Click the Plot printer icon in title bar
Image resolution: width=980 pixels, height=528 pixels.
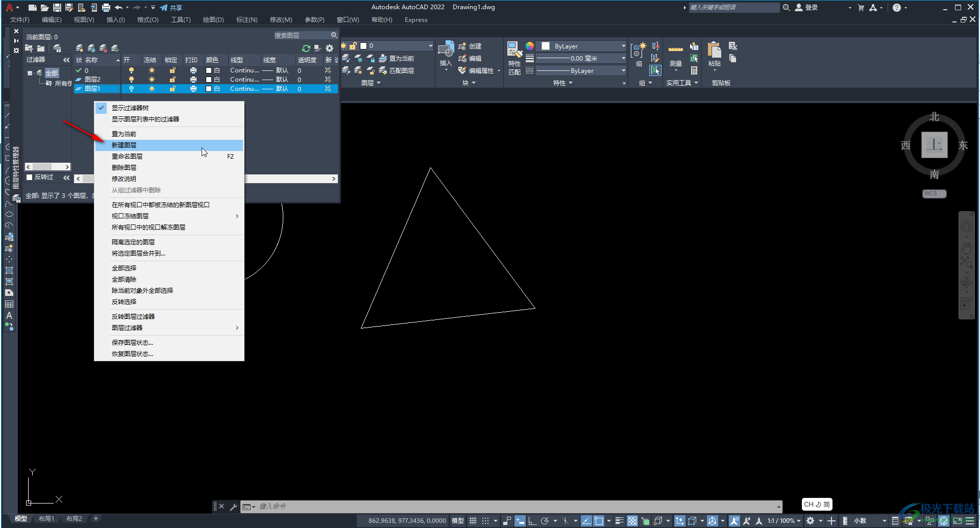[x=106, y=8]
